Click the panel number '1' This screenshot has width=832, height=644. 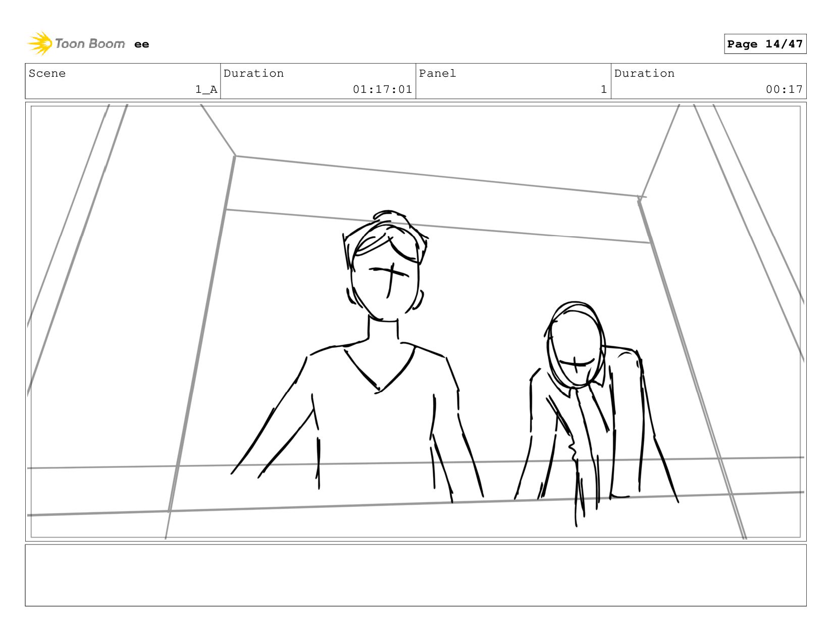pos(603,89)
